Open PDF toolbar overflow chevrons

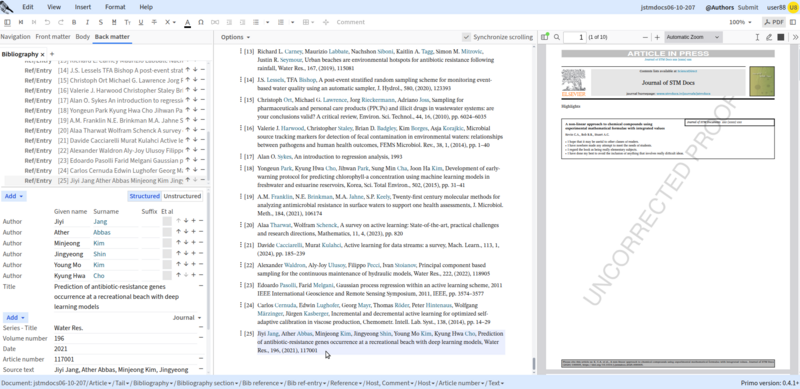point(795,37)
